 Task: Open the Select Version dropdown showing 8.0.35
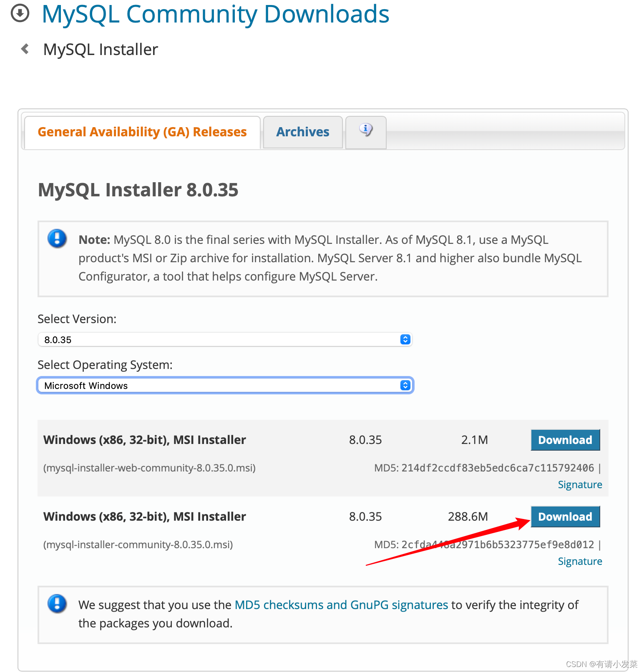pyautogui.click(x=225, y=339)
